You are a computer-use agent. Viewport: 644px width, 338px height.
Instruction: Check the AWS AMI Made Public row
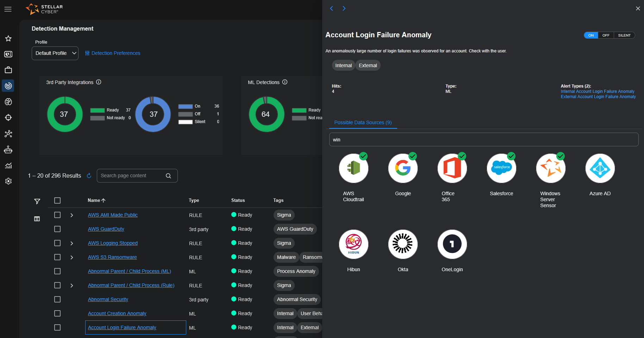(57, 215)
